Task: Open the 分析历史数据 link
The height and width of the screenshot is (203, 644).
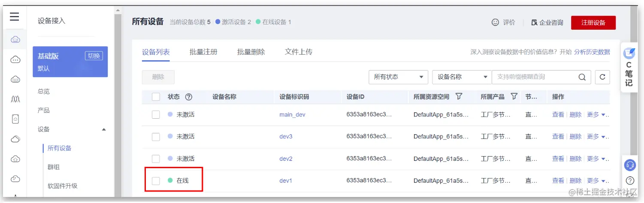Action: [x=592, y=52]
